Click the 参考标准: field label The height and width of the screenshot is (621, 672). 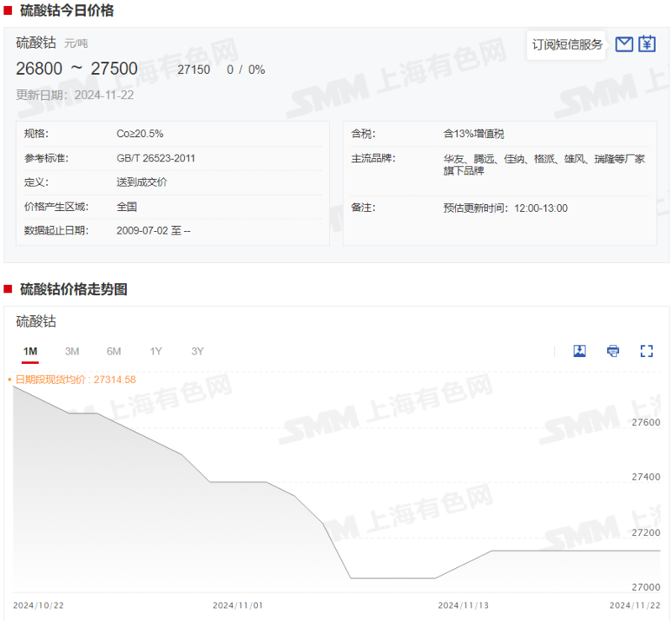coord(46,158)
